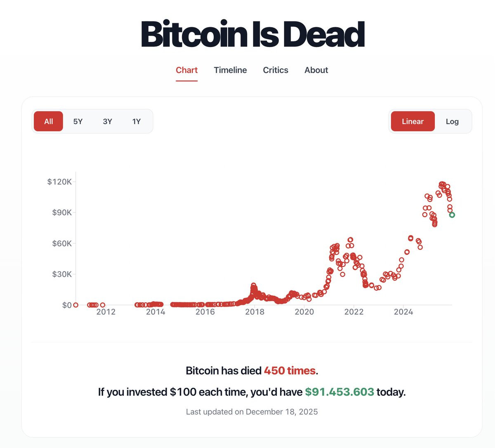This screenshot has width=495, height=448.
Task: Click the green $91.453.603 amount
Action: pos(339,391)
